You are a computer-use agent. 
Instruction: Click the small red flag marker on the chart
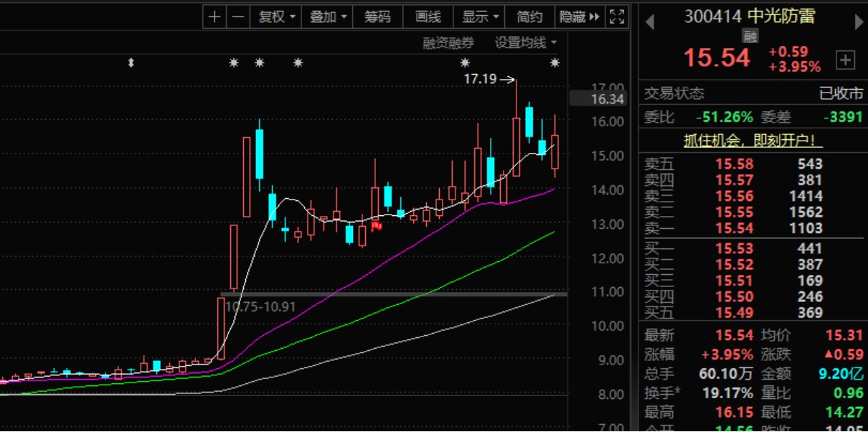(x=377, y=226)
